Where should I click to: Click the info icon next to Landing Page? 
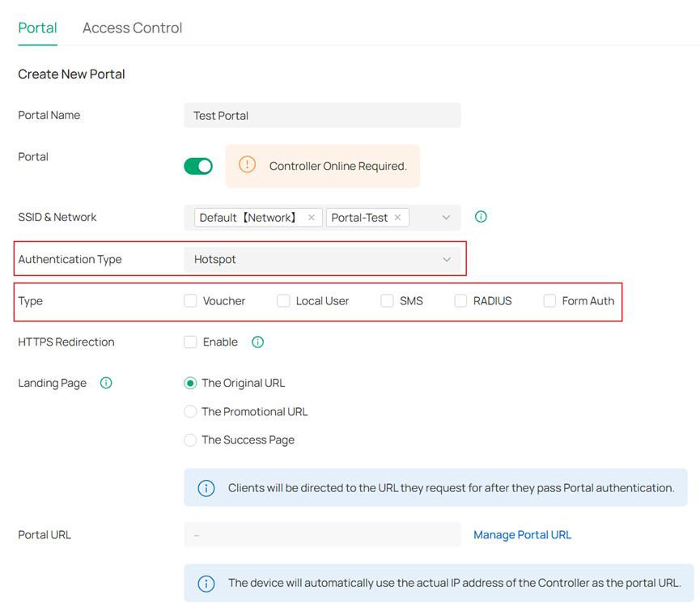coord(106,383)
